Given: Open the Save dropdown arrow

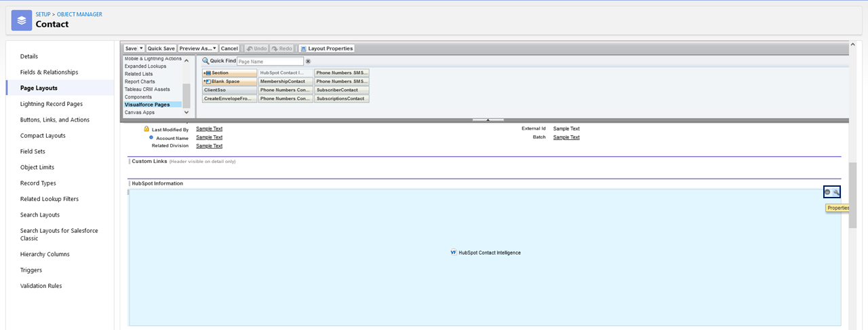Looking at the screenshot, I should [x=140, y=49].
